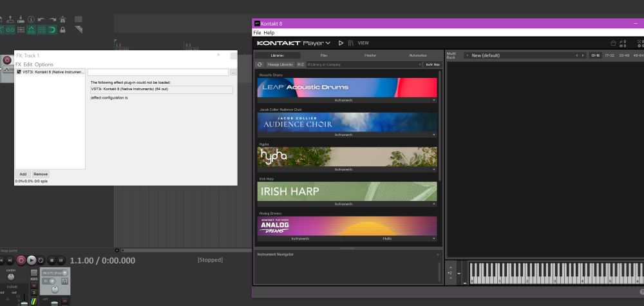The height and width of the screenshot is (306, 644).
Task: Click the Kontakt shop basket icon
Action: pyautogui.click(x=613, y=43)
